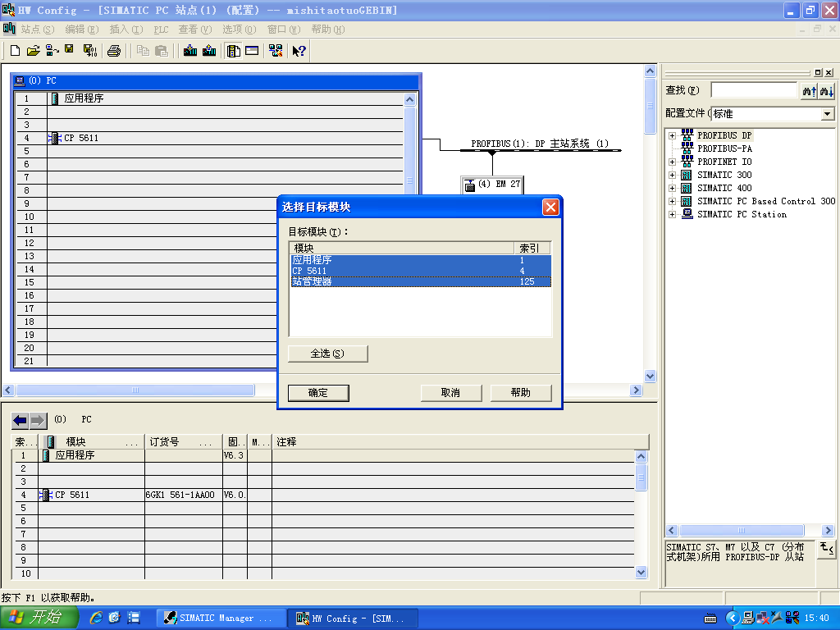Select PROFIBUS-PA in the catalog tree
The height and width of the screenshot is (630, 840).
point(724,148)
